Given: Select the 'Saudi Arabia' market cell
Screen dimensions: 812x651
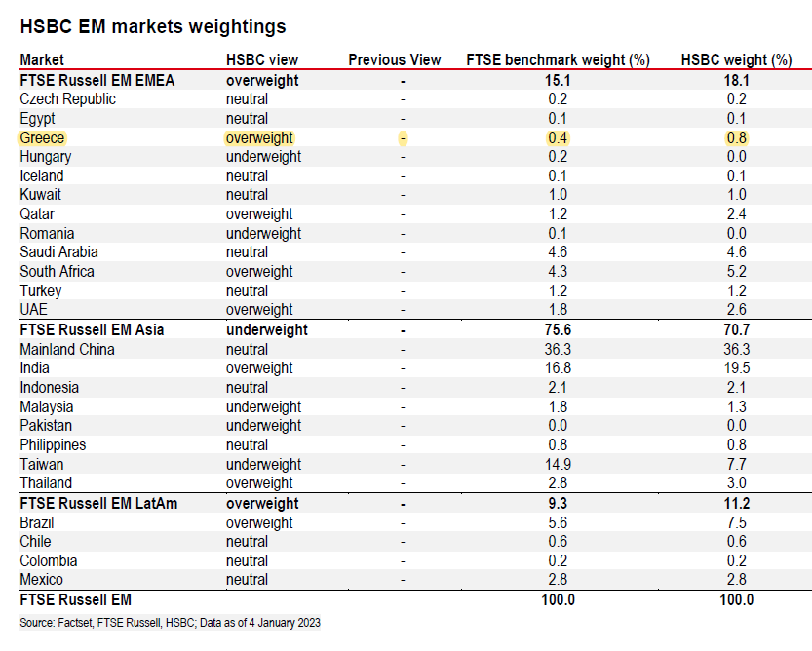Looking at the screenshot, I should [59, 252].
